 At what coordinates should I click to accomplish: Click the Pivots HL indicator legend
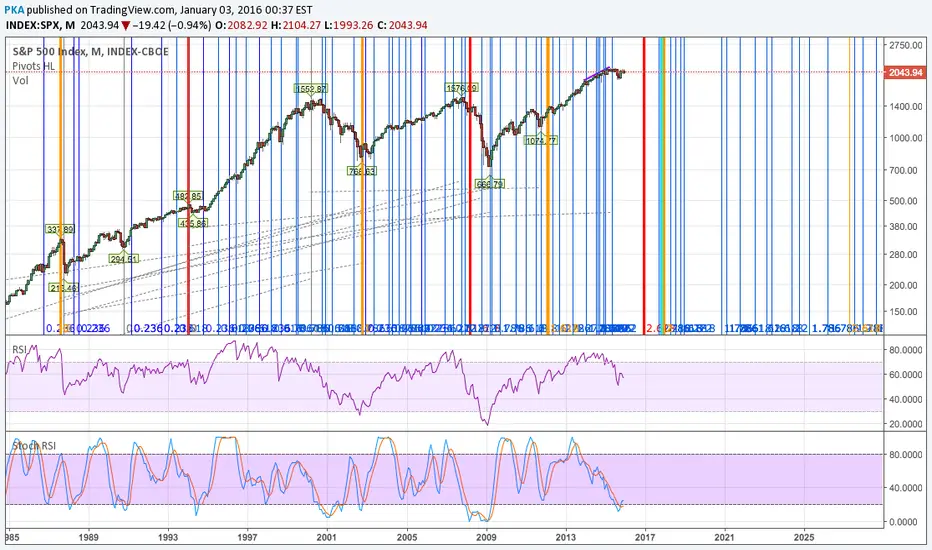point(33,66)
